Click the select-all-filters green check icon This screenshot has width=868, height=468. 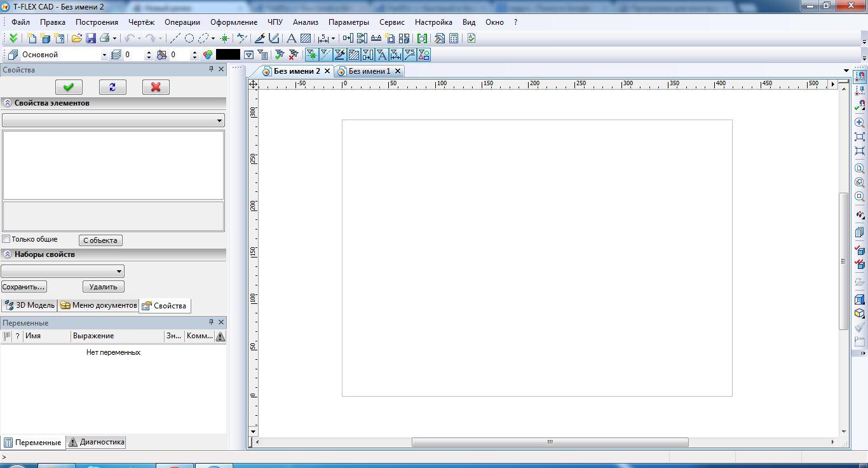(280, 55)
